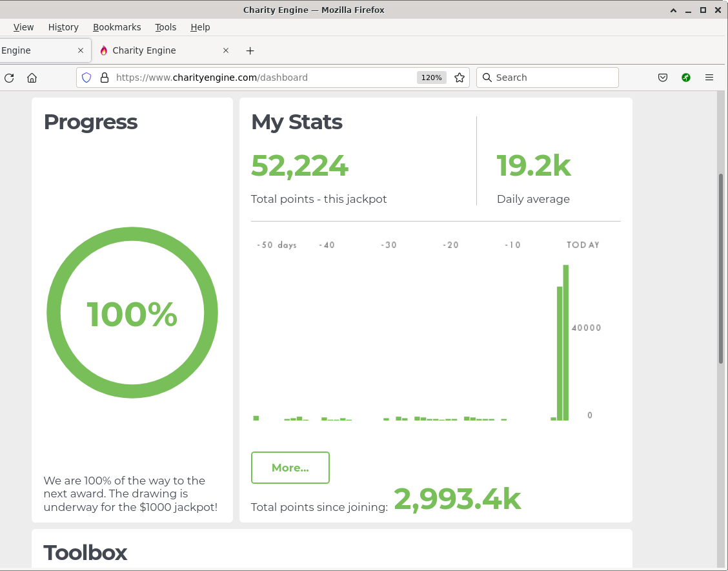Click the 40000 chart axis value
728x571 pixels.
(x=586, y=327)
